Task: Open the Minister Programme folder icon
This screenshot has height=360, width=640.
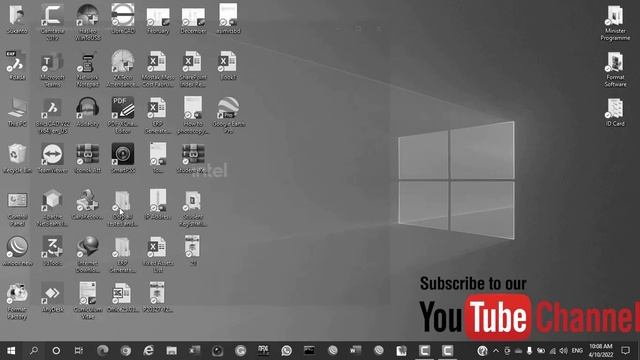Action: pyautogui.click(x=615, y=22)
